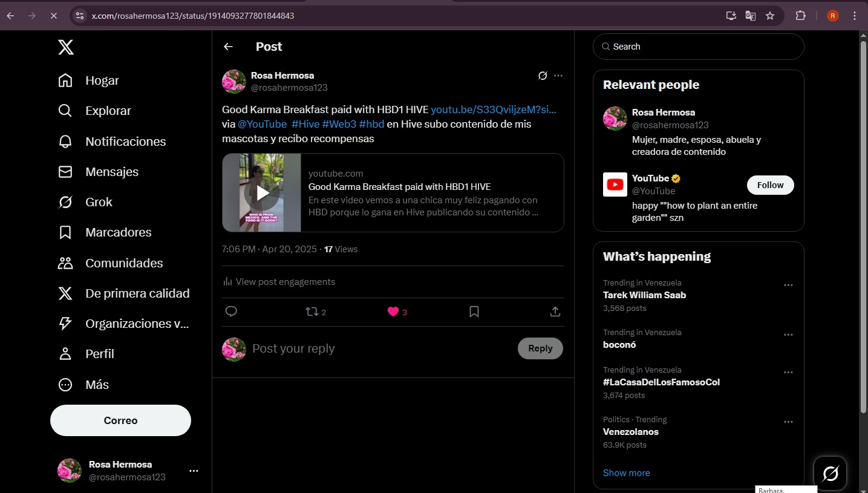Open De primera calidad premium
The height and width of the screenshot is (493, 868).
(123, 293)
